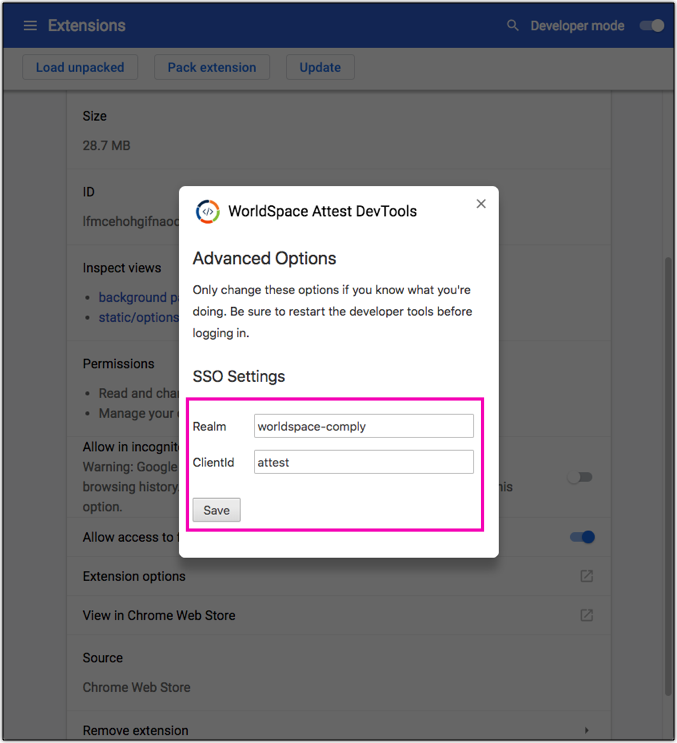The image size is (677, 743).
Task: Click the Extensions page title
Action: coord(87,26)
